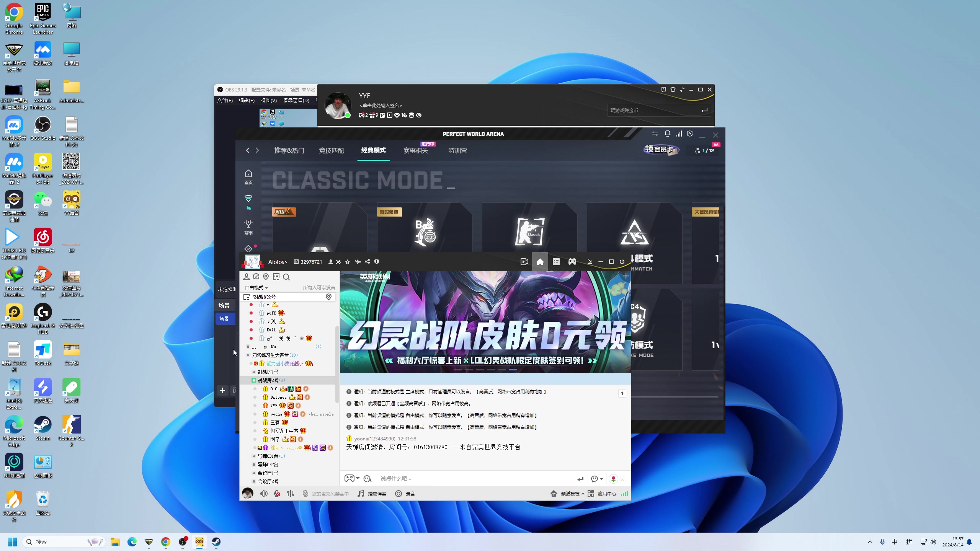The image size is (980, 551).
Task: Click the Windows Start button
Action: [x=13, y=542]
